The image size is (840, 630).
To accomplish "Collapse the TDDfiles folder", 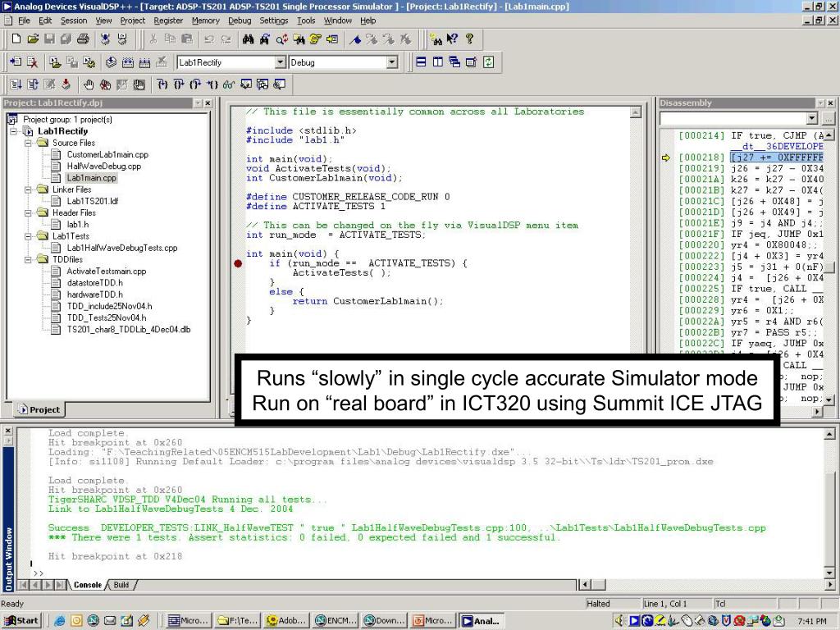I will (x=29, y=259).
